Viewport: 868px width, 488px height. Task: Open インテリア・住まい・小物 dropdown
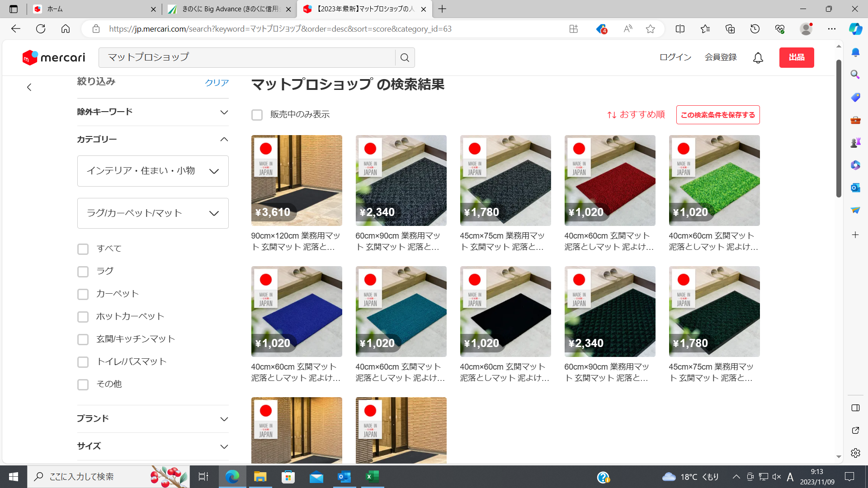[x=153, y=171]
